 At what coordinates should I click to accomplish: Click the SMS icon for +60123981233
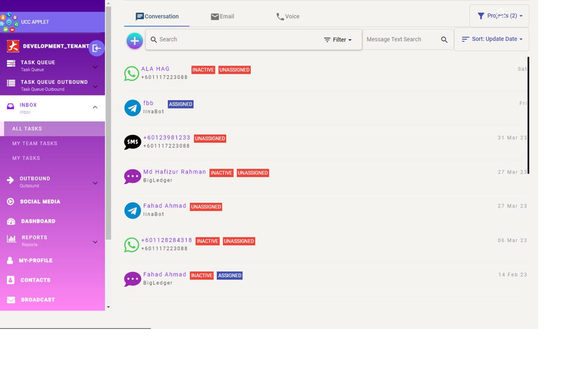pyautogui.click(x=133, y=142)
